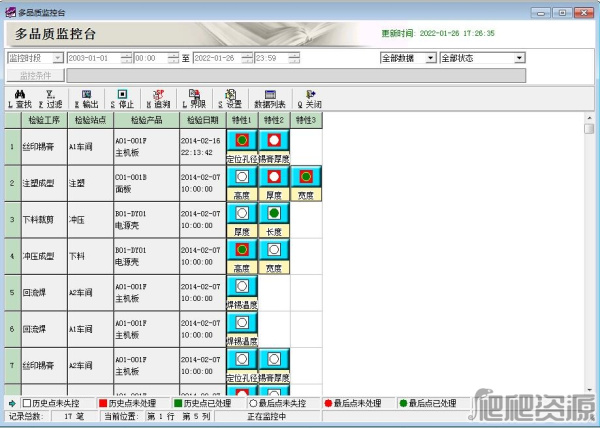Viewport: 600px width, 428px height.
Task: Click the 正在监控中 status bar text
Action: coord(267,417)
